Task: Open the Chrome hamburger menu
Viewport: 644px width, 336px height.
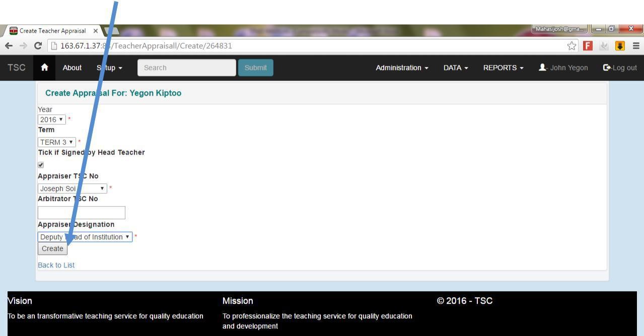Action: pos(636,46)
